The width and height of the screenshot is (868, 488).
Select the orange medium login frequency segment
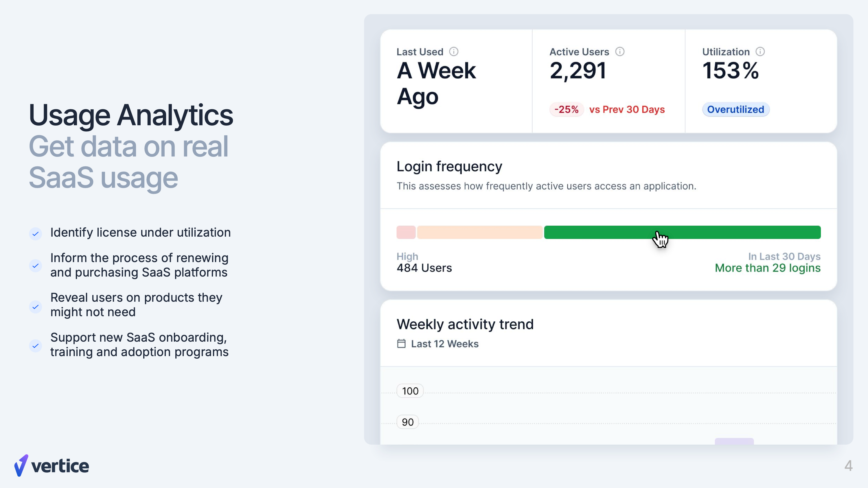[479, 232]
